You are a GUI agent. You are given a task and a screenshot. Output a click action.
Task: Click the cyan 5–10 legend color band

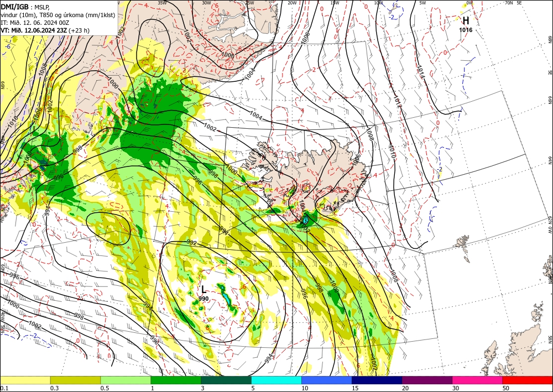tap(276, 380)
